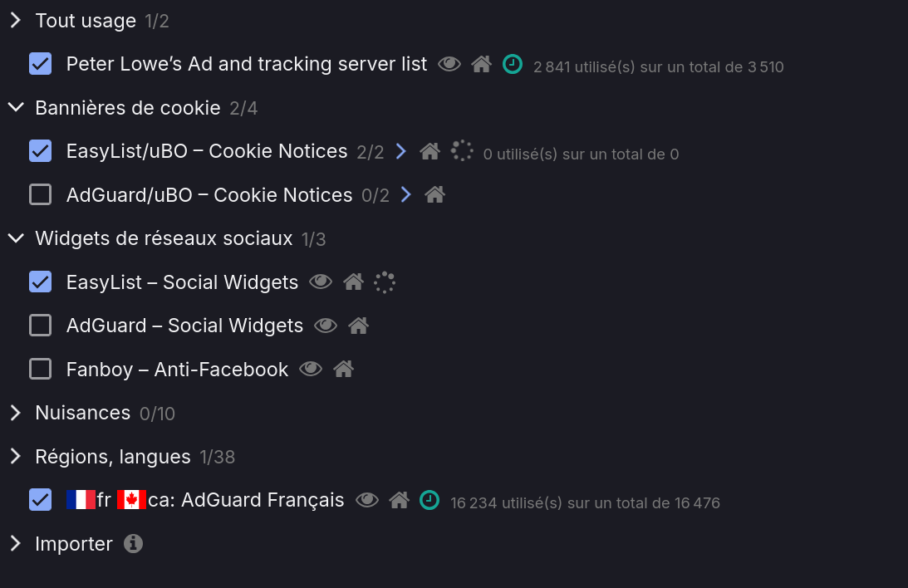
Task: Click the Widgets de réseaux sociaux heading
Action: 164,239
